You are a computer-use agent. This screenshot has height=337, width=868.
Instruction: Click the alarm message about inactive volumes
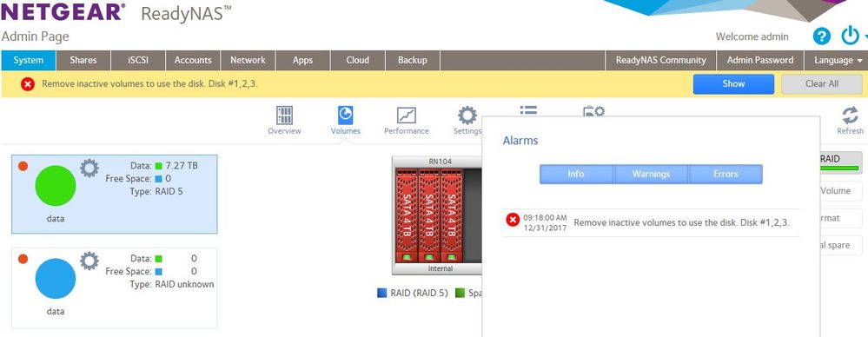(681, 223)
